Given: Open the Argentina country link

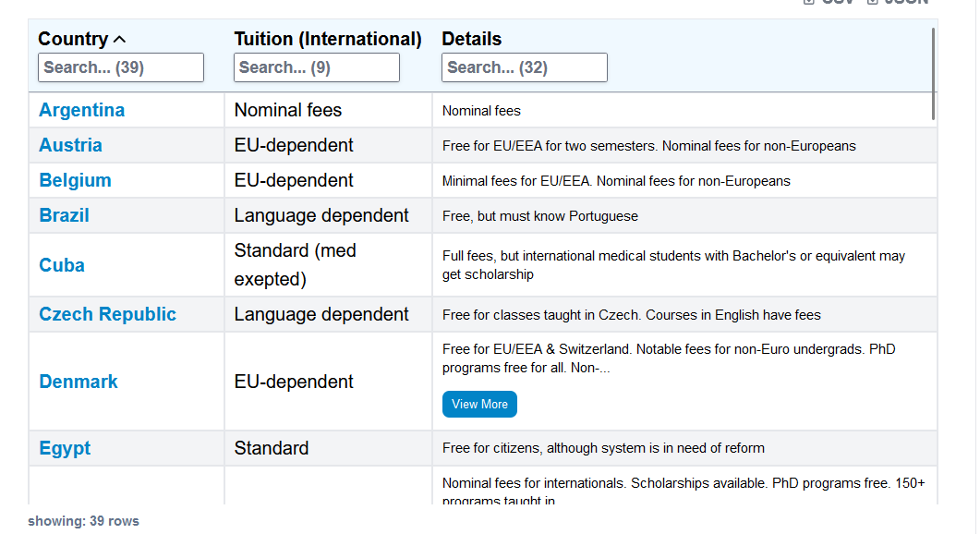Looking at the screenshot, I should [x=82, y=110].
